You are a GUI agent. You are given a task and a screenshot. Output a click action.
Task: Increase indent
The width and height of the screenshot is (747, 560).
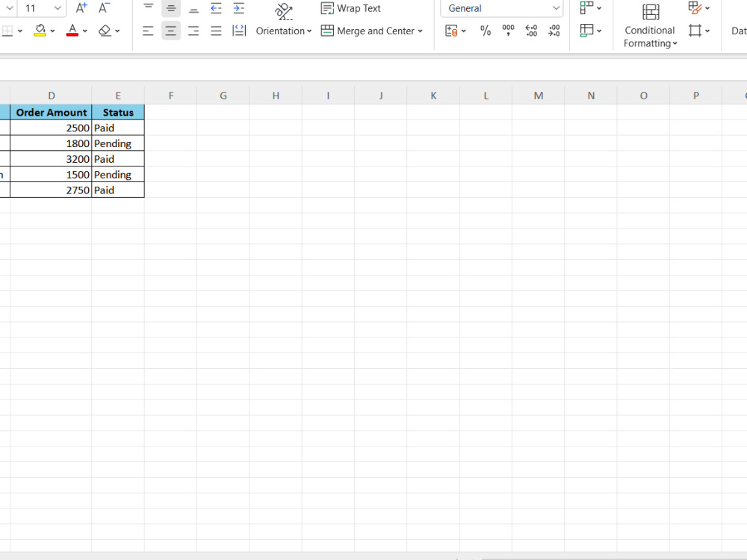coord(239,8)
